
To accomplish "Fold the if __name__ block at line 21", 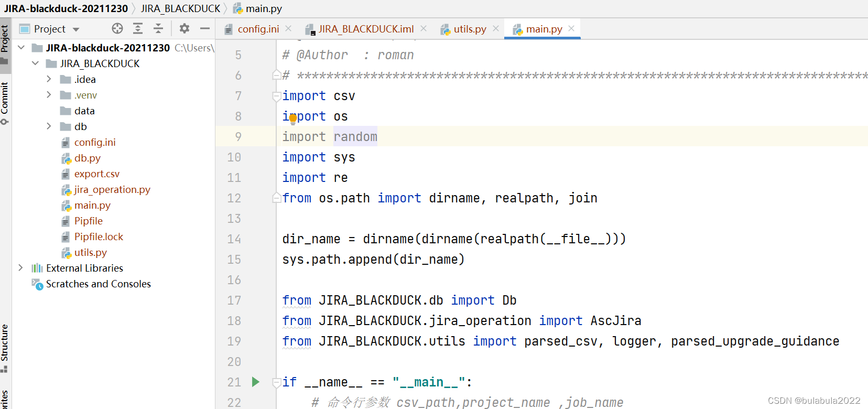I will [x=276, y=383].
